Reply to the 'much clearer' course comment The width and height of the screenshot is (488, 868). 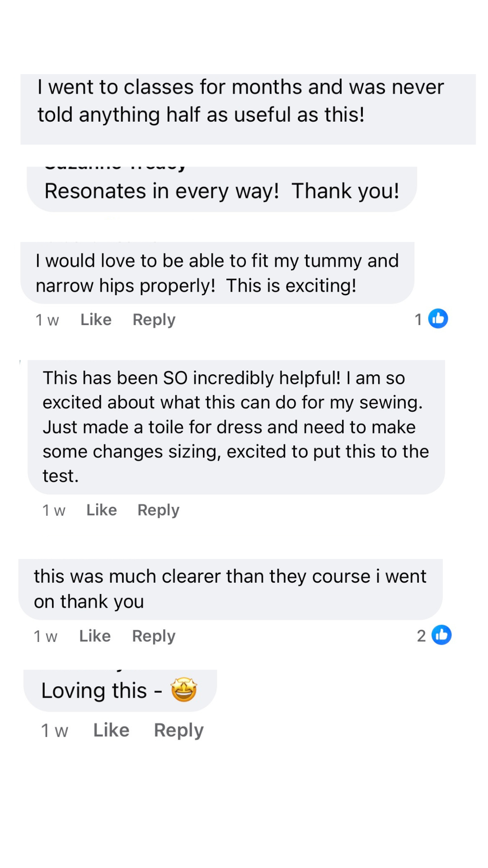[154, 636]
